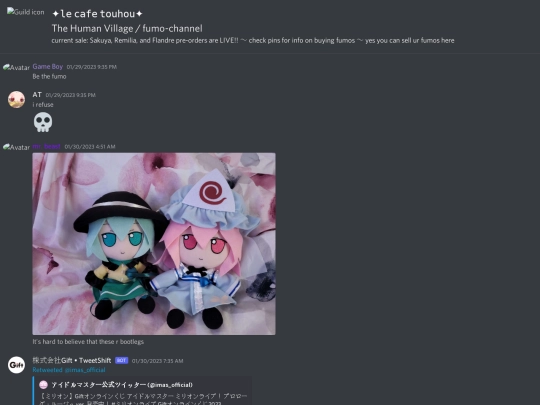Screen dimensions: 540x405
Task: Click the small imas_official embed avatar
Action: (43, 385)
